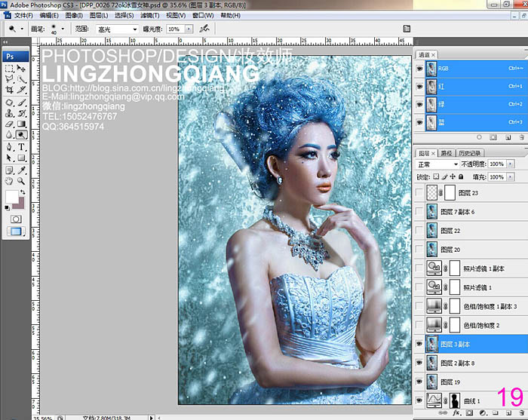
Task: Select the Hand tool
Action: [9, 181]
